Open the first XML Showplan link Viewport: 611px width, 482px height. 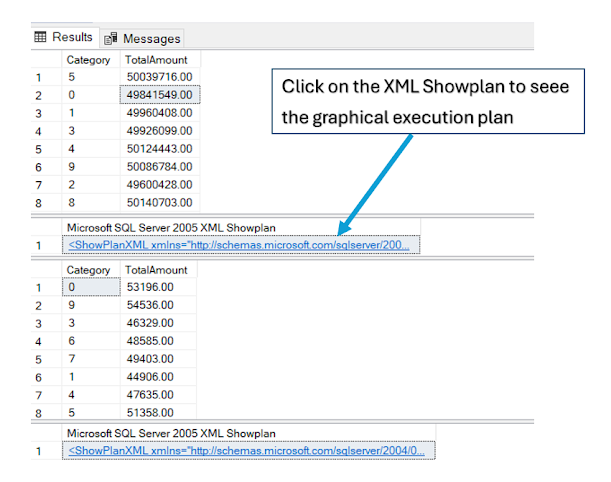click(238, 245)
